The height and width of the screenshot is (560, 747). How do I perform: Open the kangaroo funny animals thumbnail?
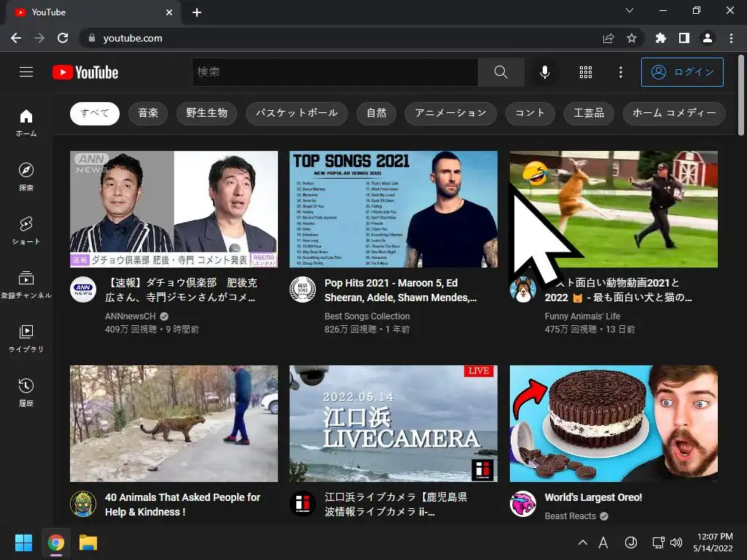[x=614, y=209]
